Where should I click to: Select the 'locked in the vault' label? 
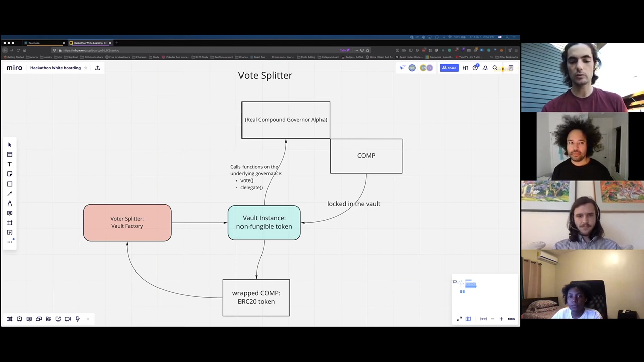click(x=354, y=204)
